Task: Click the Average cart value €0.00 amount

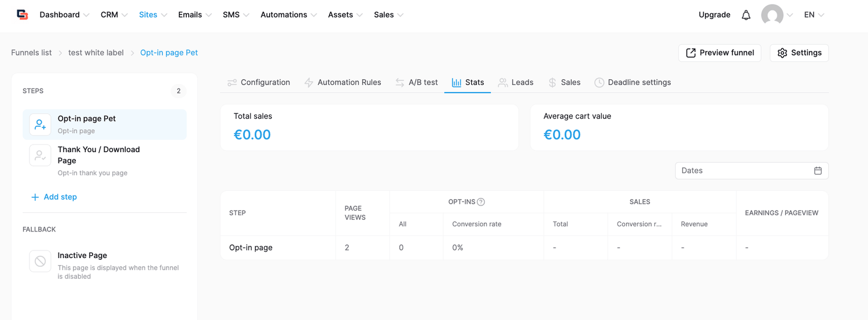Action: 562,135
